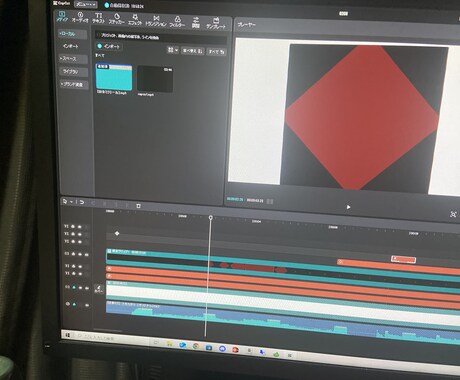
Task: Open the テンプレート templates icon
Action: [x=216, y=23]
